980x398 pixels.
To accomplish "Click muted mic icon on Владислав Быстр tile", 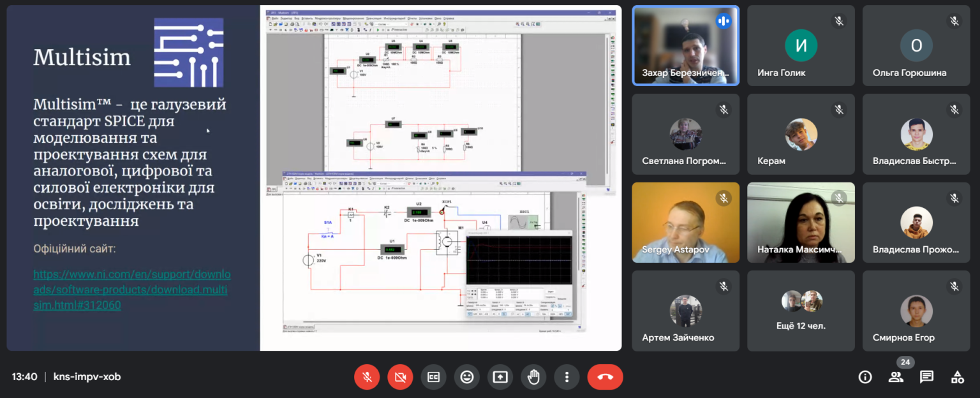I will coord(954,110).
